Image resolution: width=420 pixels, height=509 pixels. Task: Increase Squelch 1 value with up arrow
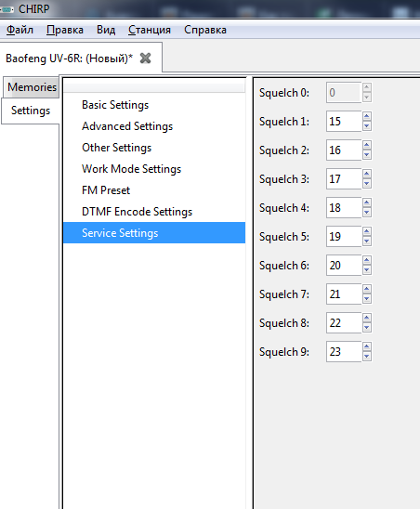click(x=367, y=116)
